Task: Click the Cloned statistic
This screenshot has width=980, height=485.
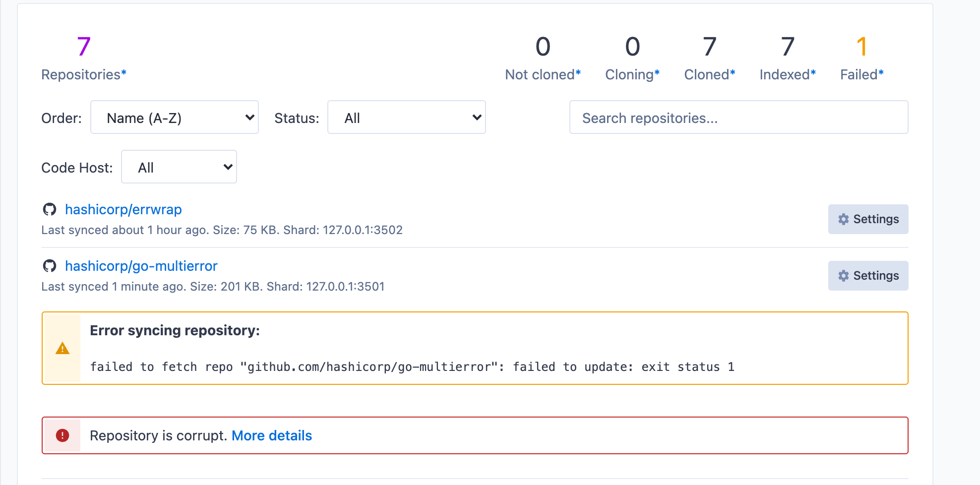Action: 710,58
